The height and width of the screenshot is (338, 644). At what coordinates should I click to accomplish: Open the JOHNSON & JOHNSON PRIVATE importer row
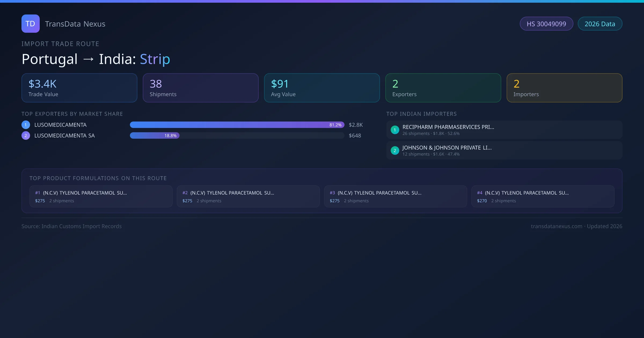coord(504,150)
